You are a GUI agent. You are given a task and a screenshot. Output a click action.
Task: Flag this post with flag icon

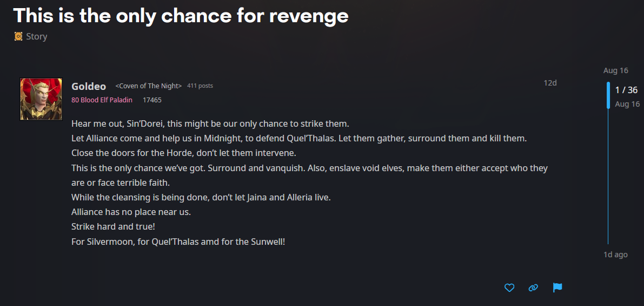(557, 288)
